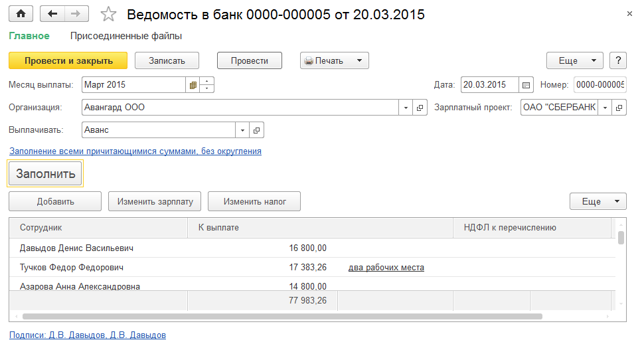
Task: Click the home icon button
Action: [21, 14]
